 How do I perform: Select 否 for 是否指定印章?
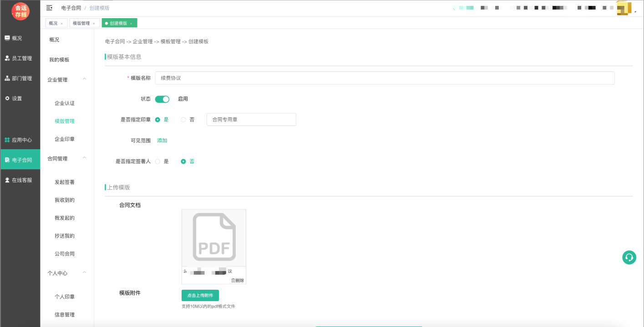(184, 120)
